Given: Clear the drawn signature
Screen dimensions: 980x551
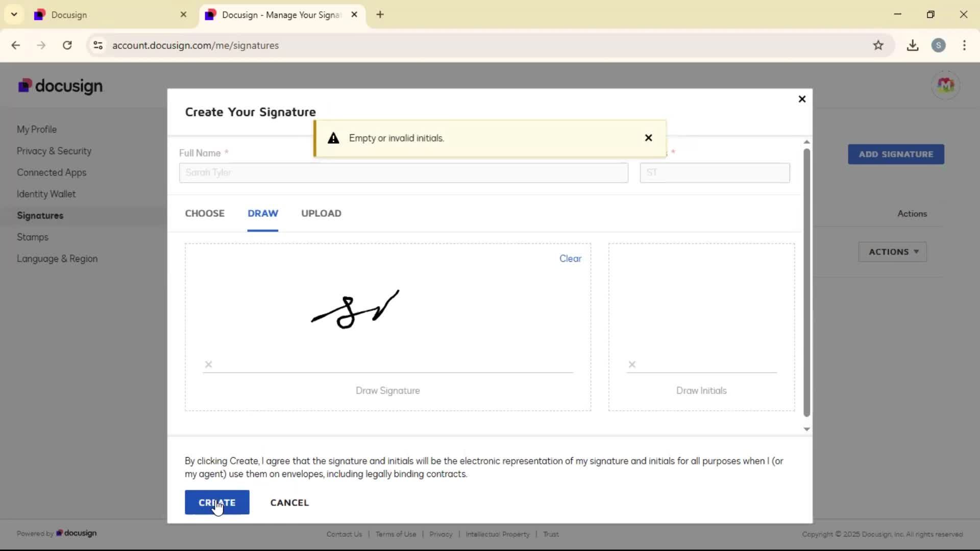Looking at the screenshot, I should 570,259.
